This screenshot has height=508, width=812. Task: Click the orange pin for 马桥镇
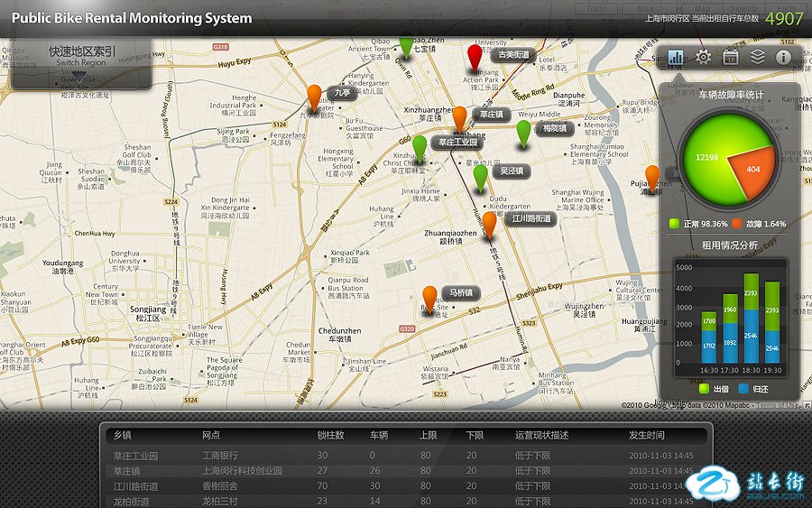pos(429,296)
